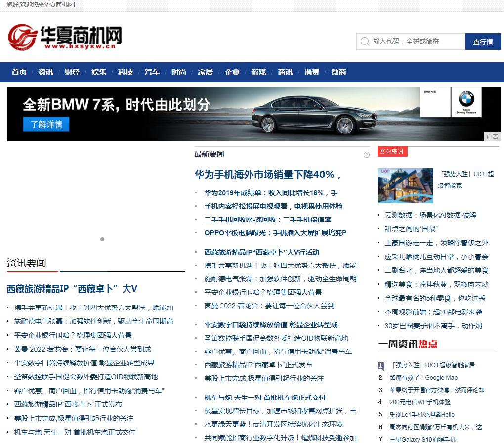Screen dimensions: 504x443
Task: Open 甜点之间的"国战" link
Action: click(411, 229)
